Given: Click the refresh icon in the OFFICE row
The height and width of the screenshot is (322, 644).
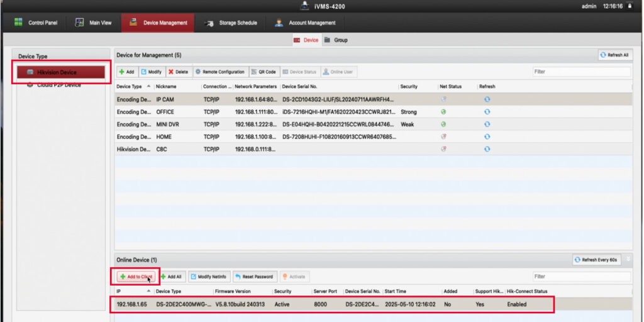Looking at the screenshot, I should (487, 112).
